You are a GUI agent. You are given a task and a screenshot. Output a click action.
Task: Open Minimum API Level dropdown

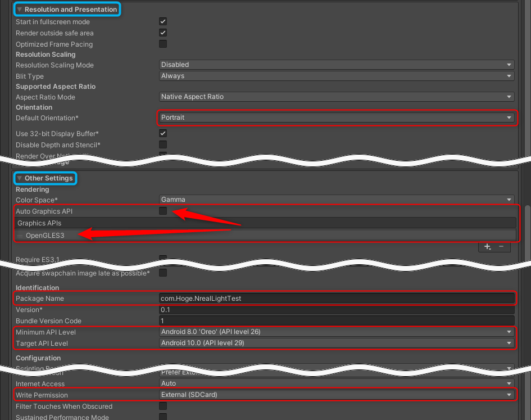[337, 332]
